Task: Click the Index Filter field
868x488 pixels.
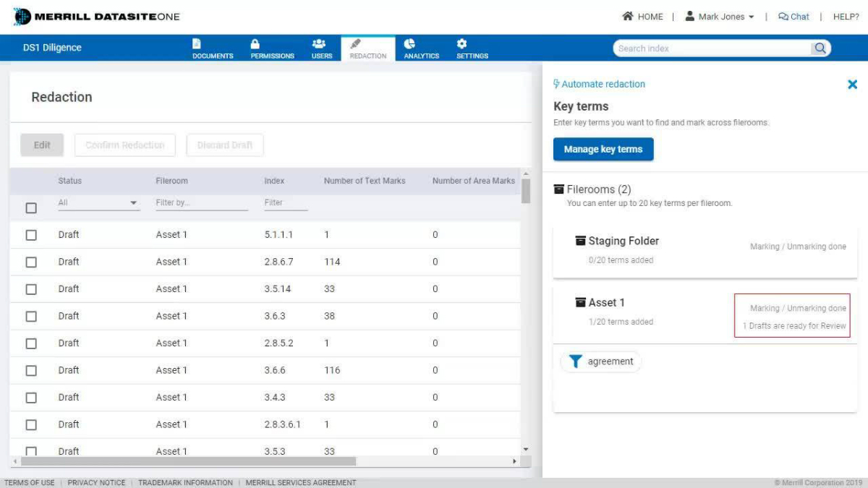Action: pyautogui.click(x=286, y=203)
